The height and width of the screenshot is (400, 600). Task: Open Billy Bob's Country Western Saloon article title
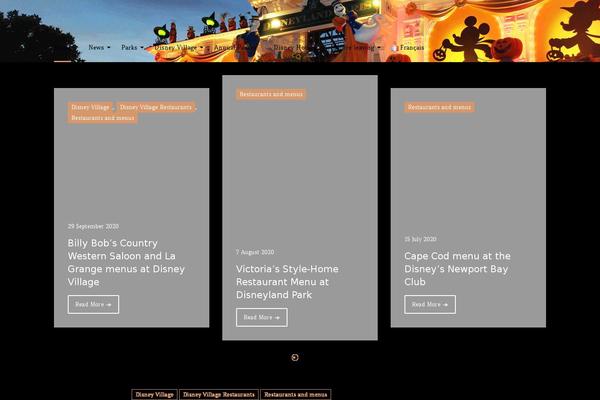[126, 263]
